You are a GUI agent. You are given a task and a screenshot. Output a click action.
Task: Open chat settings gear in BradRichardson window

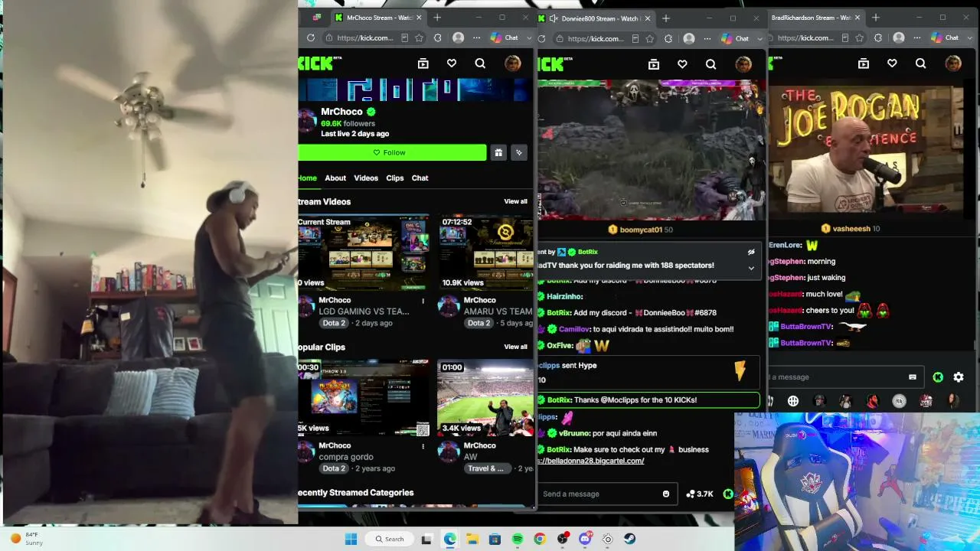pyautogui.click(x=959, y=377)
